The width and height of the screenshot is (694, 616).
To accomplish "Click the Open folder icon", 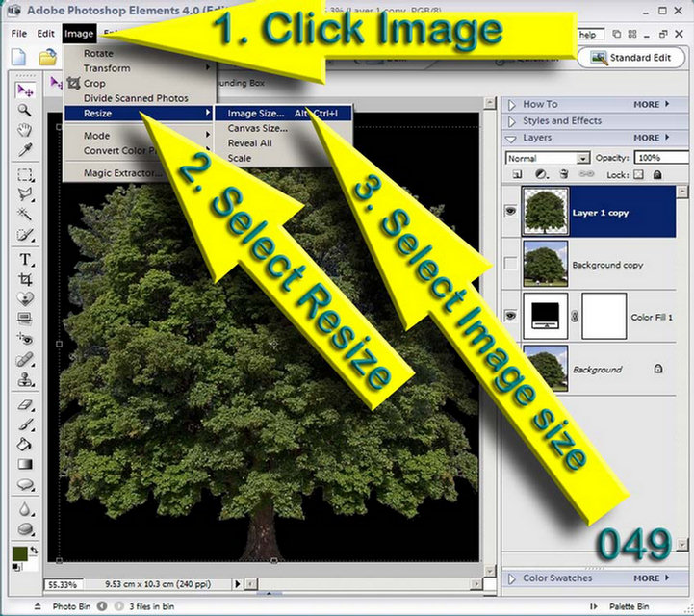I will [x=47, y=58].
